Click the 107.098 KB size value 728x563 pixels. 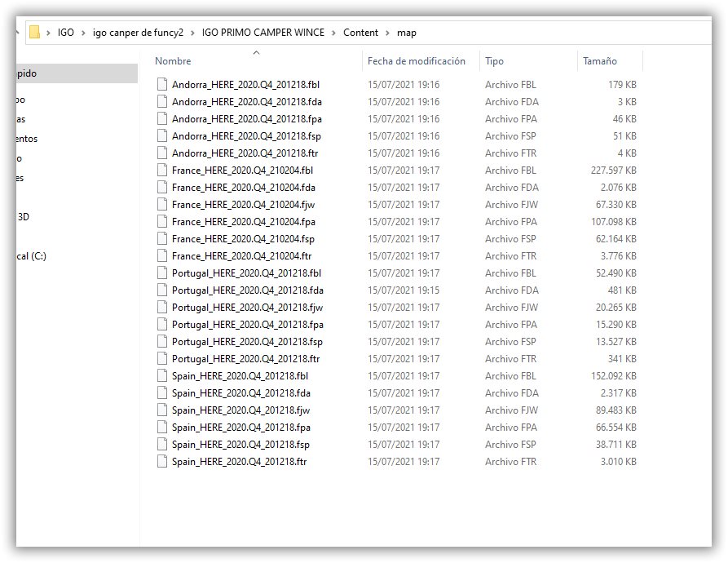(613, 222)
